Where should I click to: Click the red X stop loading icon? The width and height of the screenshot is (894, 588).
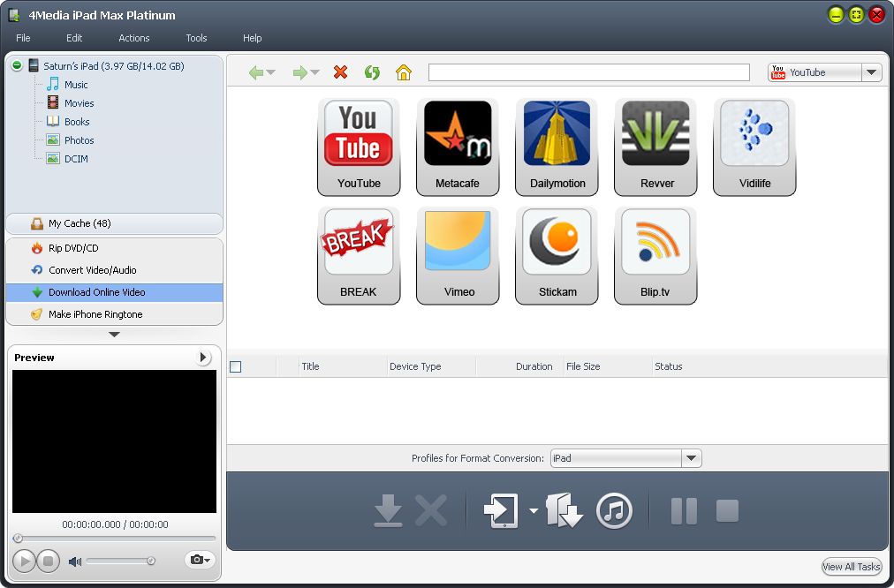[340, 72]
